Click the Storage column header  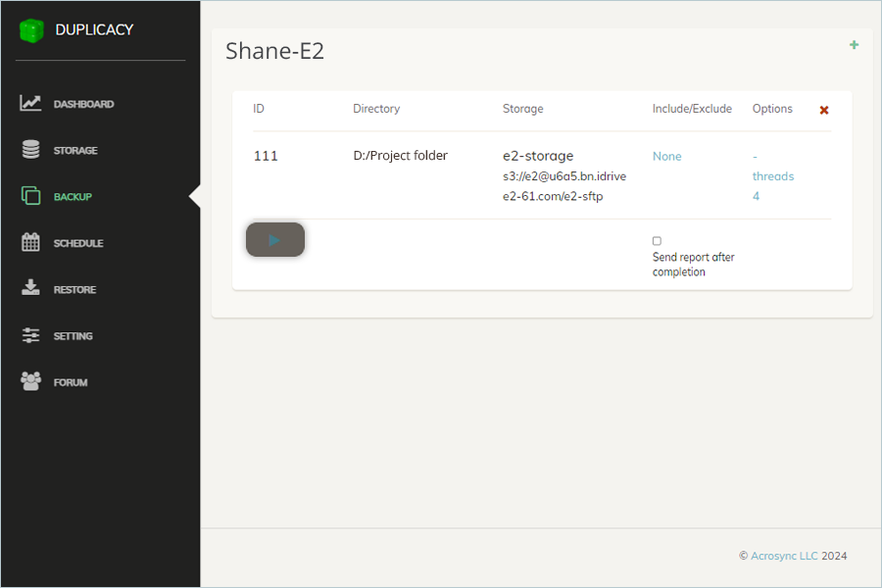click(x=523, y=109)
